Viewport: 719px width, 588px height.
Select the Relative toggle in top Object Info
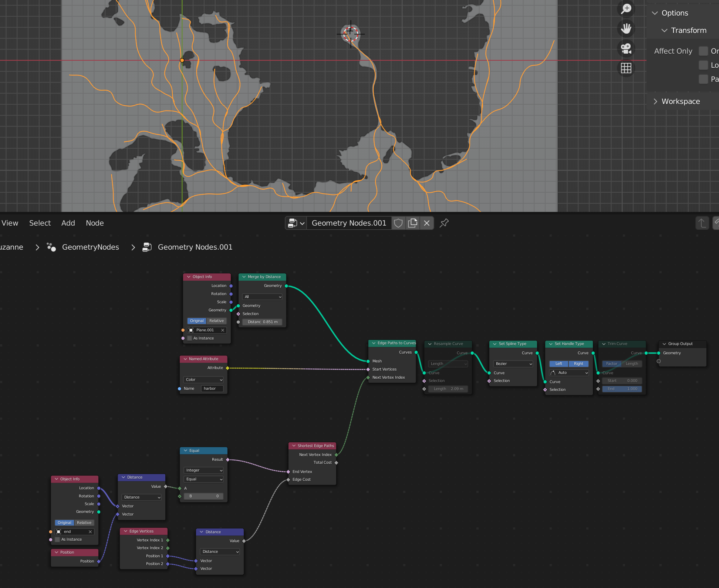[x=216, y=321]
